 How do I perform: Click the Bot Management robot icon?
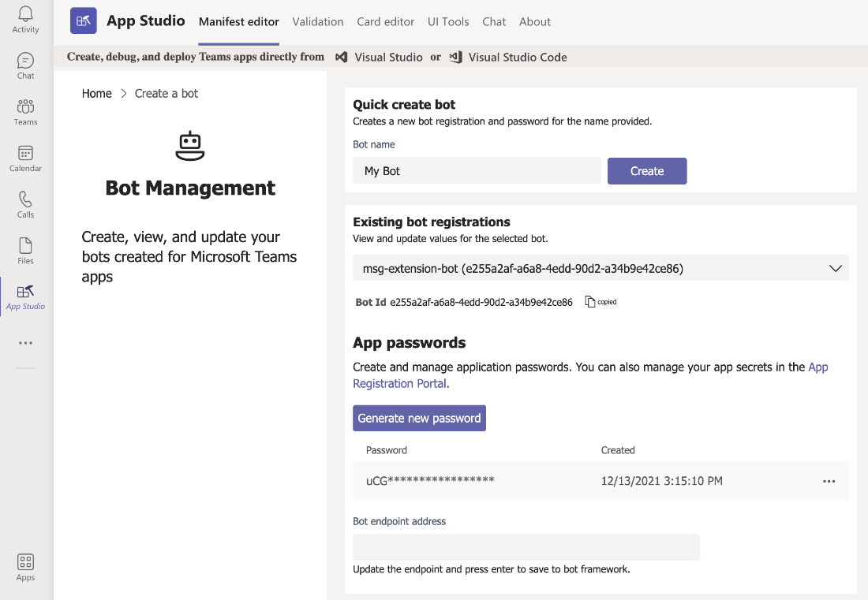[x=190, y=146]
